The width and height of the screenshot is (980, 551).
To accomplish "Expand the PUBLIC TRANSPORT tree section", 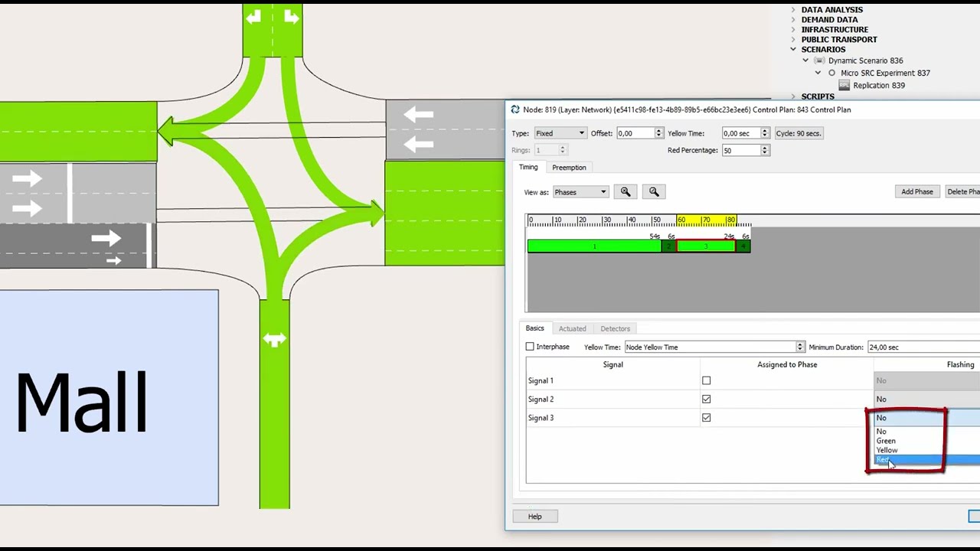I will coord(793,40).
